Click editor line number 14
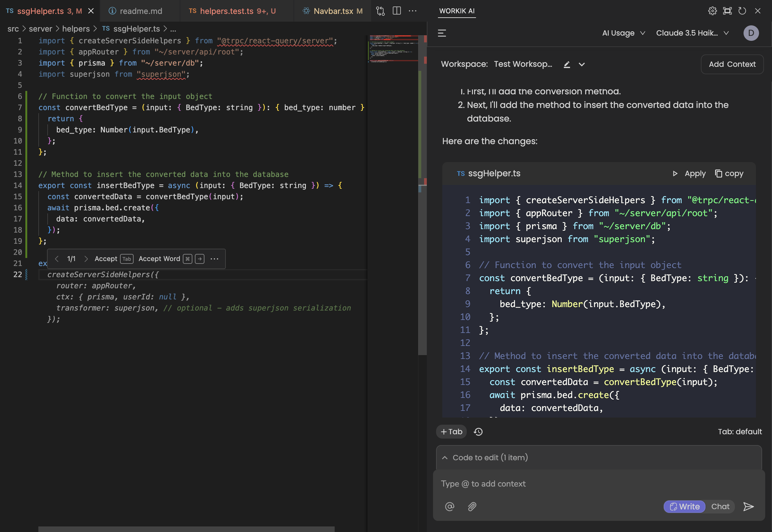772x532 pixels. [x=18, y=186]
